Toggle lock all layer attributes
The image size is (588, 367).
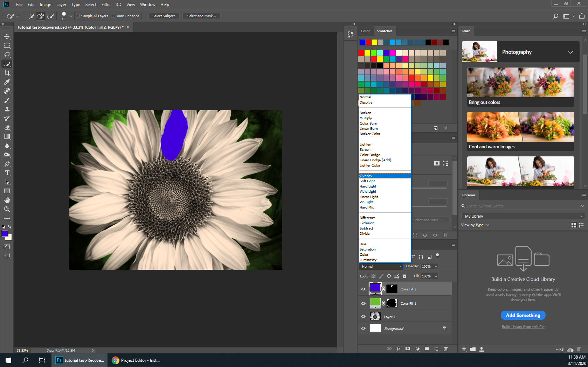coord(404,276)
